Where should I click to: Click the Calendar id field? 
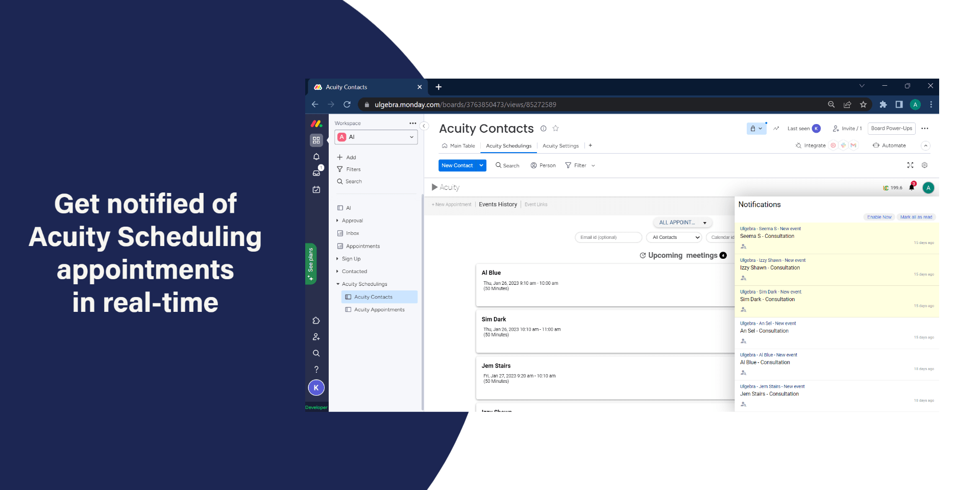[721, 237]
